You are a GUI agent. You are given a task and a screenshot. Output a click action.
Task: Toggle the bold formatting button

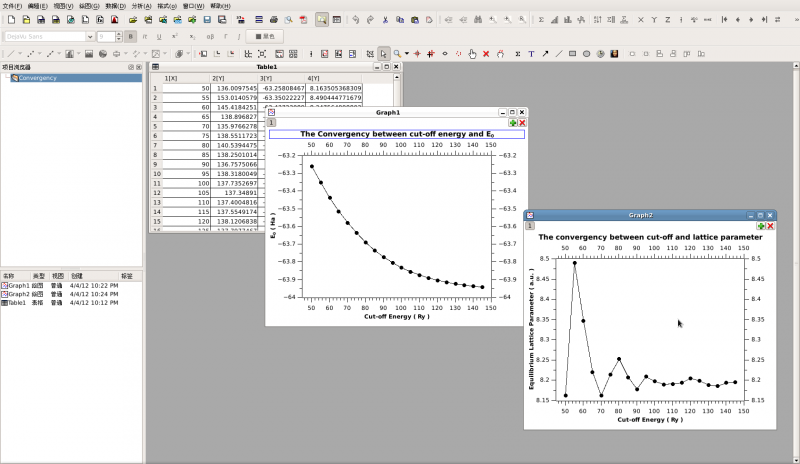point(130,36)
